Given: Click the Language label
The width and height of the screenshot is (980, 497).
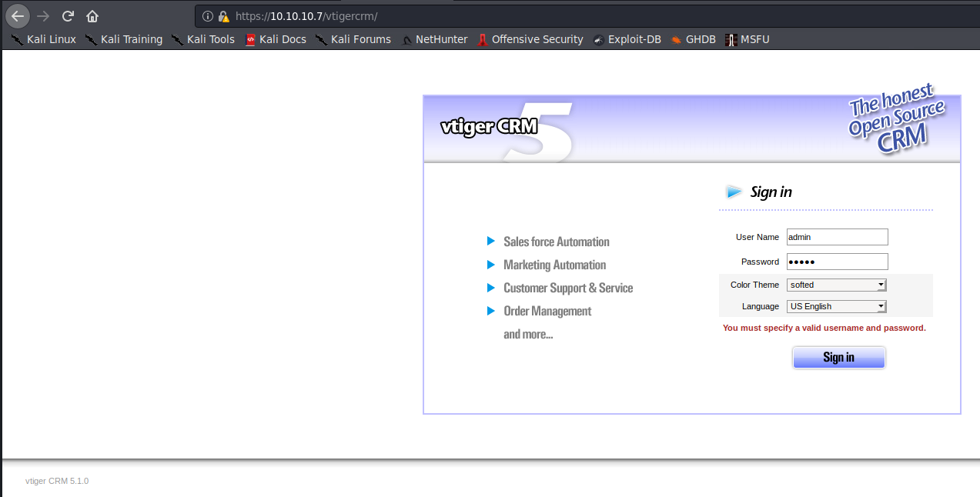Looking at the screenshot, I should 761,306.
